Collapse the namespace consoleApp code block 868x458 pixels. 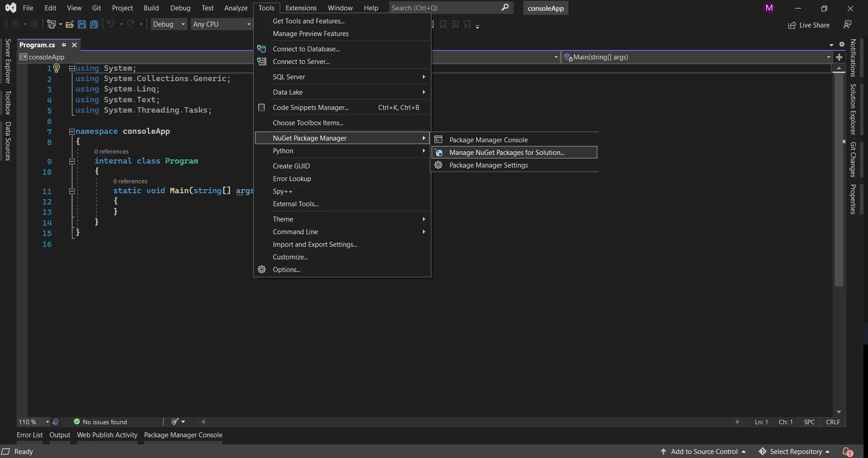tap(72, 132)
